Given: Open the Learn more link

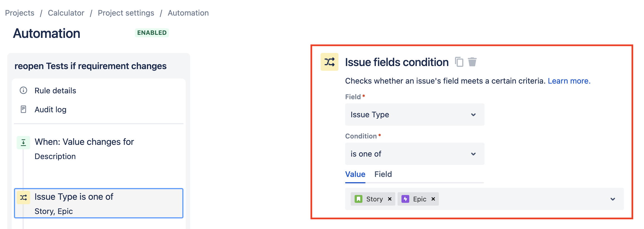Looking at the screenshot, I should (x=569, y=81).
